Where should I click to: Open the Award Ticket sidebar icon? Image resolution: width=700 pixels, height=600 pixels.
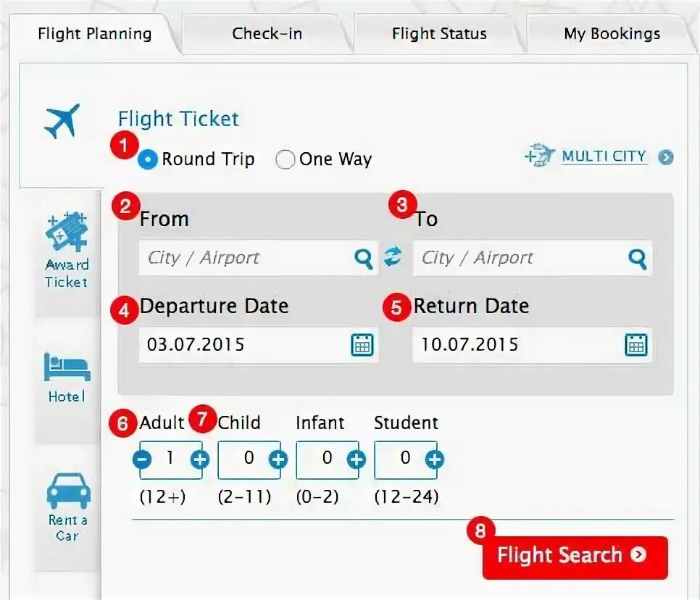[x=67, y=250]
